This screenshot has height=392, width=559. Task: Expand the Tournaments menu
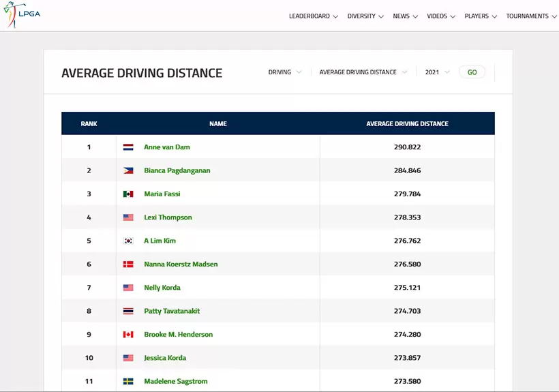pyautogui.click(x=531, y=16)
